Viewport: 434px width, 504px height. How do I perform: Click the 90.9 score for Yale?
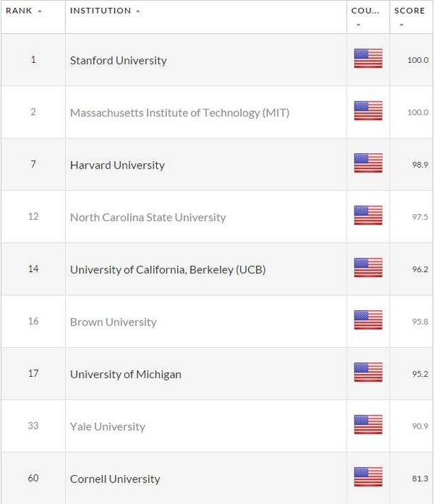click(x=420, y=426)
